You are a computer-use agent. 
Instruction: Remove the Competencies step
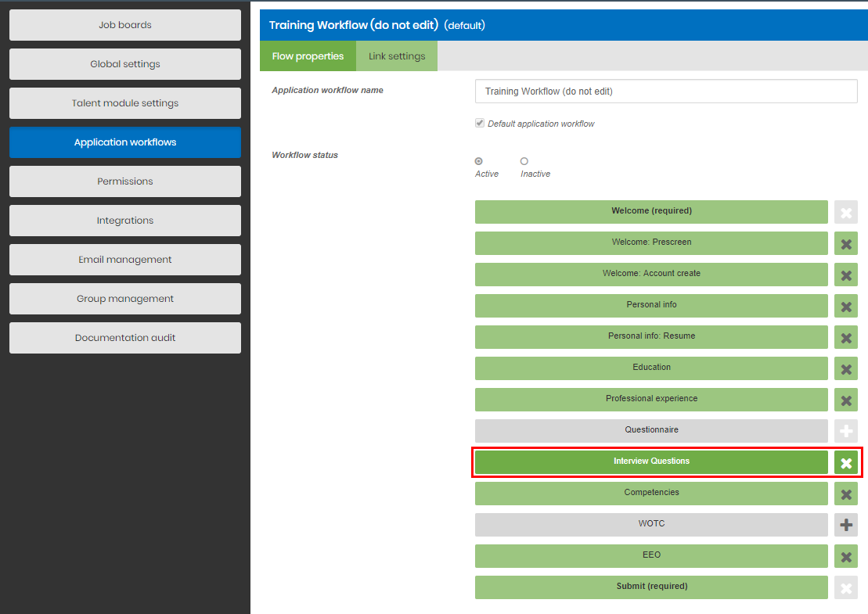click(x=845, y=494)
